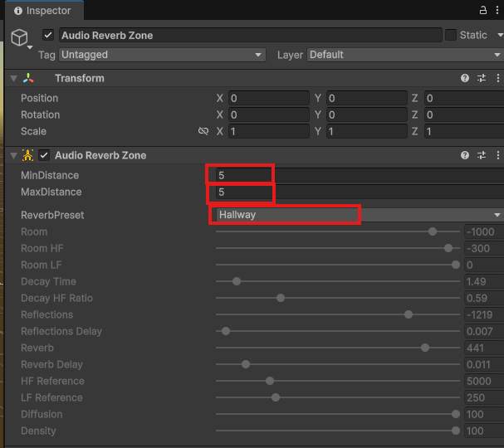
Task: Enable the Static checkbox
Action: pos(451,36)
